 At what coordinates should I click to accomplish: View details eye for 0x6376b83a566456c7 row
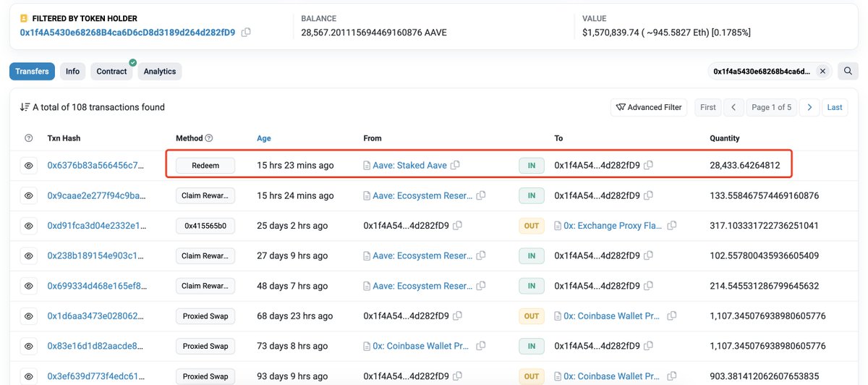(x=29, y=166)
